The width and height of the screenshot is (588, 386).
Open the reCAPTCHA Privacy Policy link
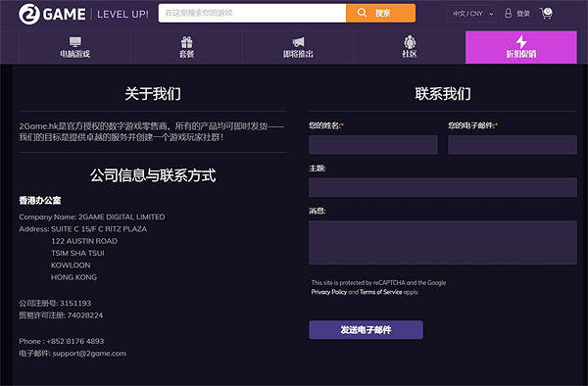tap(329, 292)
